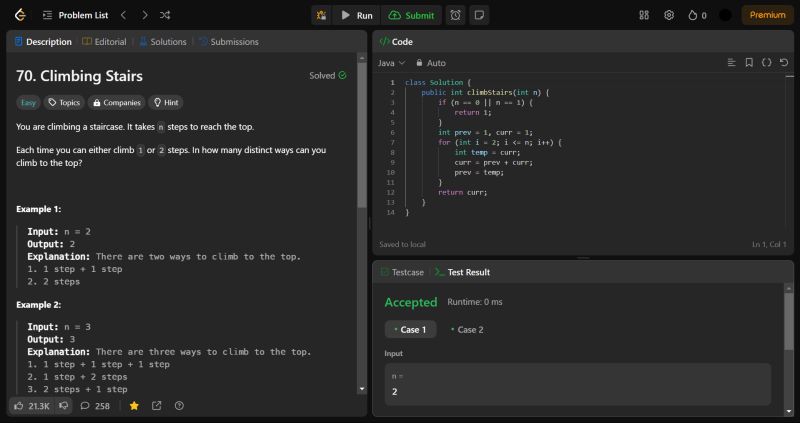Click the Premium button
This screenshot has height=423, width=800.
pos(767,15)
